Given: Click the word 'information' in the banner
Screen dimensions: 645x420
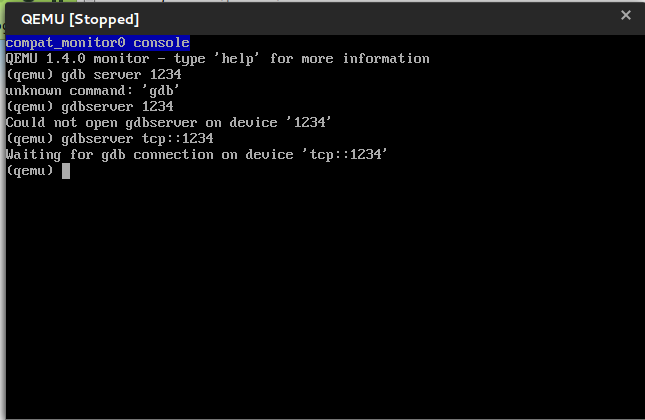Looking at the screenshot, I should [386, 59].
